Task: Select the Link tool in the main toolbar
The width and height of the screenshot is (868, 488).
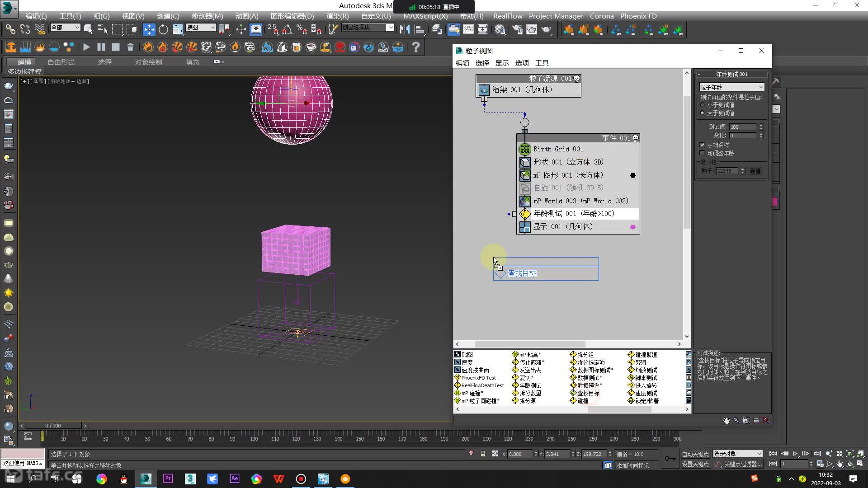Action: tap(10, 29)
